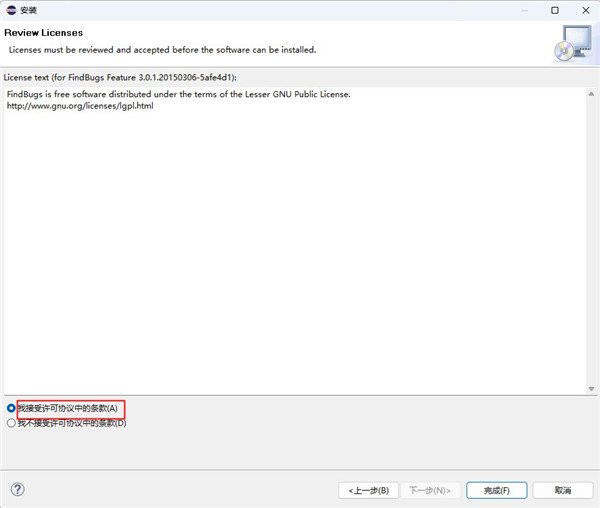
Task: Click the 取消 cancel button
Action: [x=563, y=490]
